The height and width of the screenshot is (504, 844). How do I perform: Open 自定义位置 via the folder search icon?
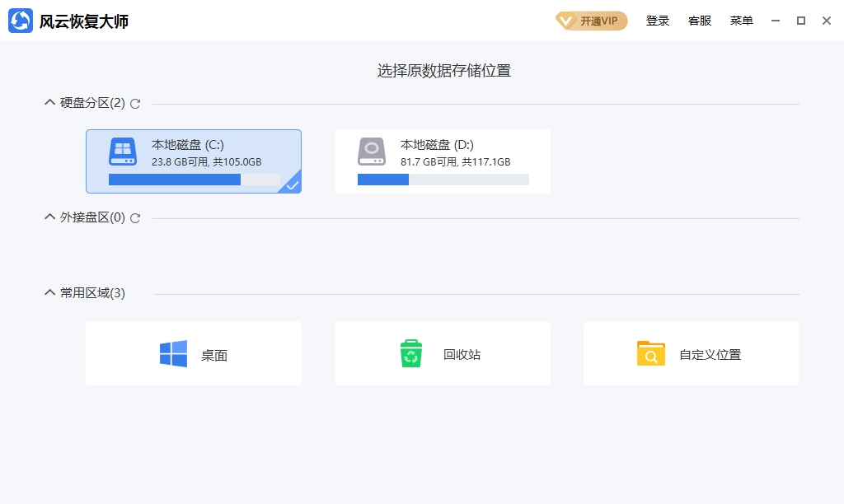pyautogui.click(x=650, y=352)
